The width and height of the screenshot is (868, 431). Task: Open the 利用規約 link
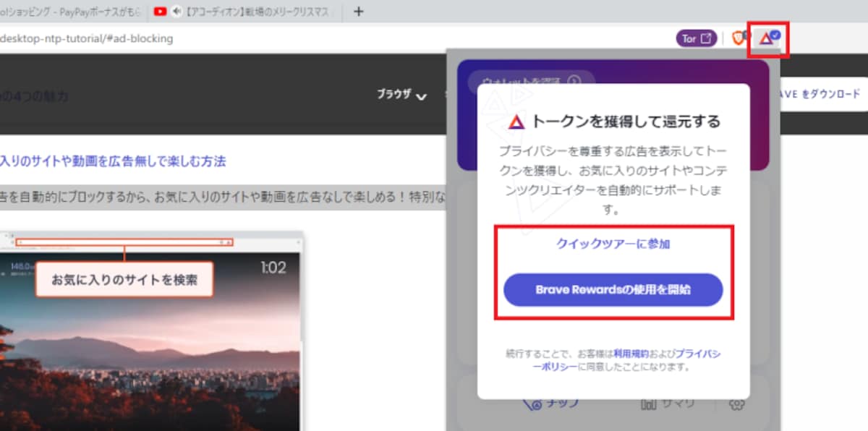[x=629, y=354]
